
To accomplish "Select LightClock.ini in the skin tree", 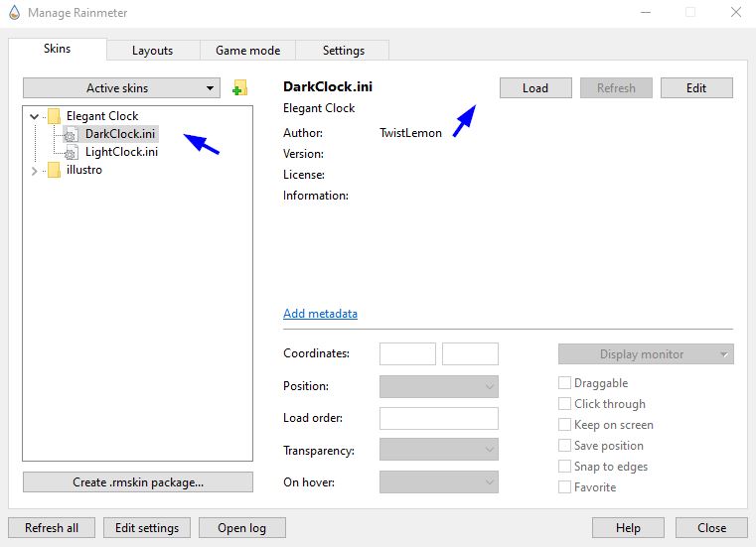I will pos(121,152).
